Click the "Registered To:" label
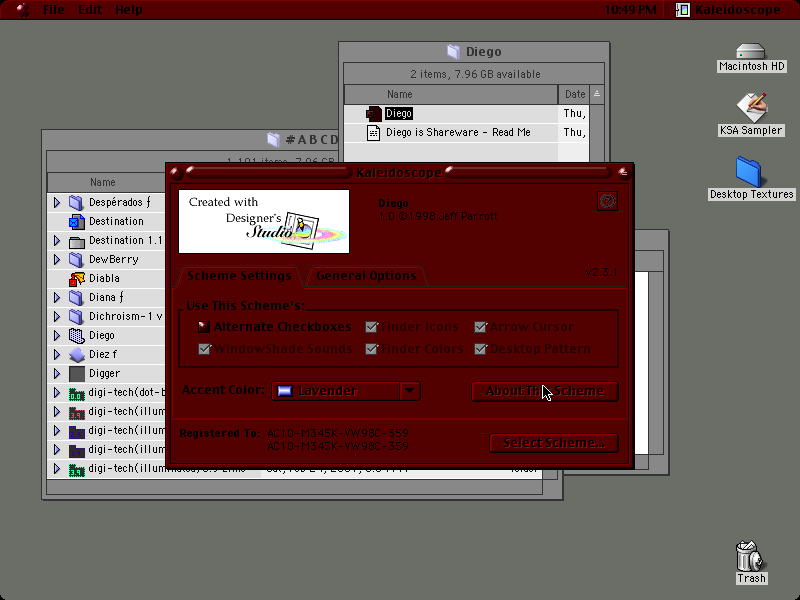 (220, 434)
